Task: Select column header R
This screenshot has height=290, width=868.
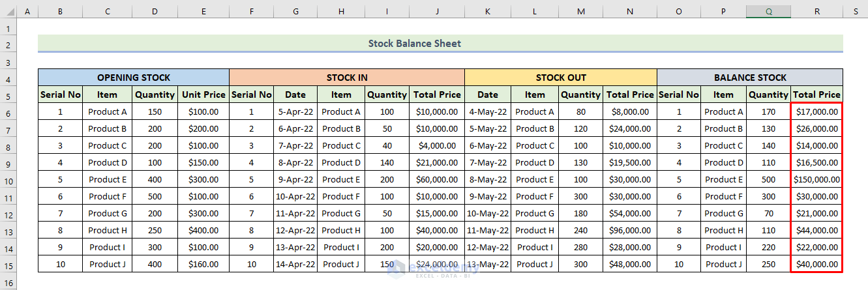Action: pos(816,12)
